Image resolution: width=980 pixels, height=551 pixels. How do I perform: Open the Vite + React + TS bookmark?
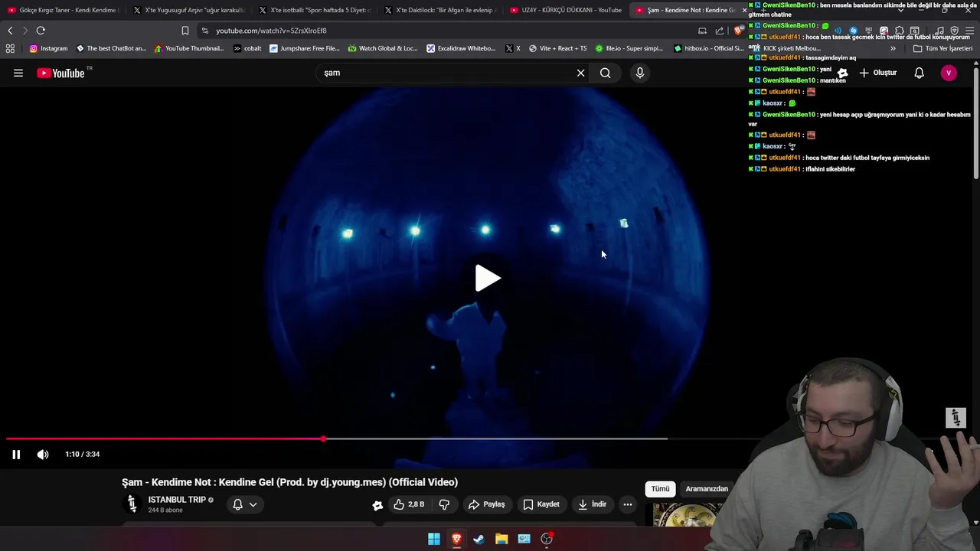tap(557, 48)
